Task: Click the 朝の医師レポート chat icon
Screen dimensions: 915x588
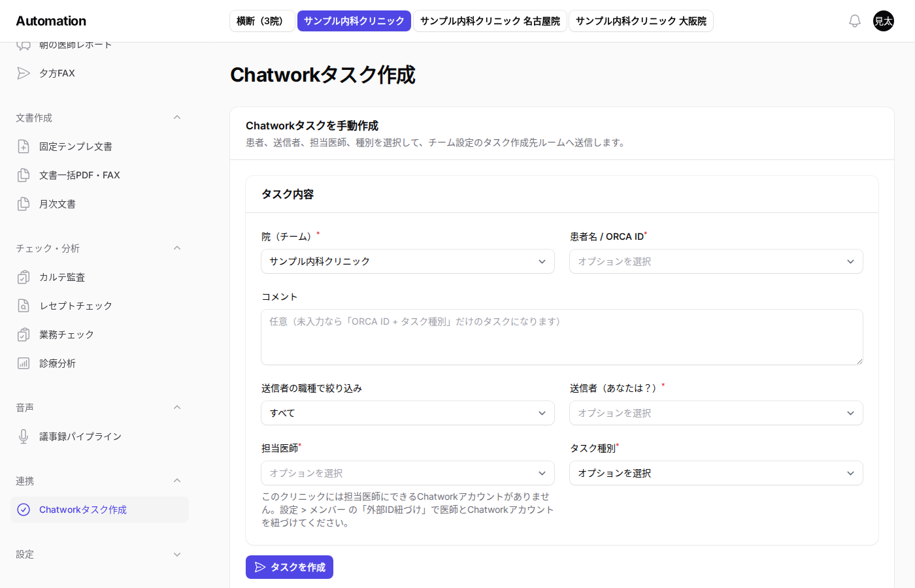Action: pyautogui.click(x=24, y=46)
